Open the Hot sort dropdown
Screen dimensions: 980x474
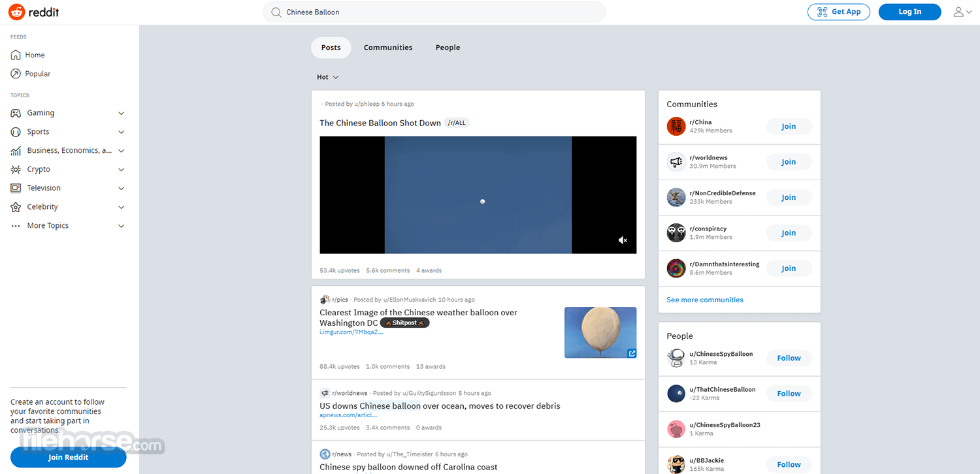(x=327, y=77)
